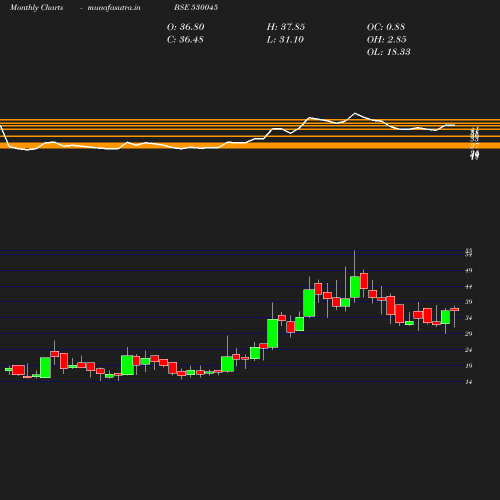Click the munafasutra.in site label

click(x=114, y=8)
